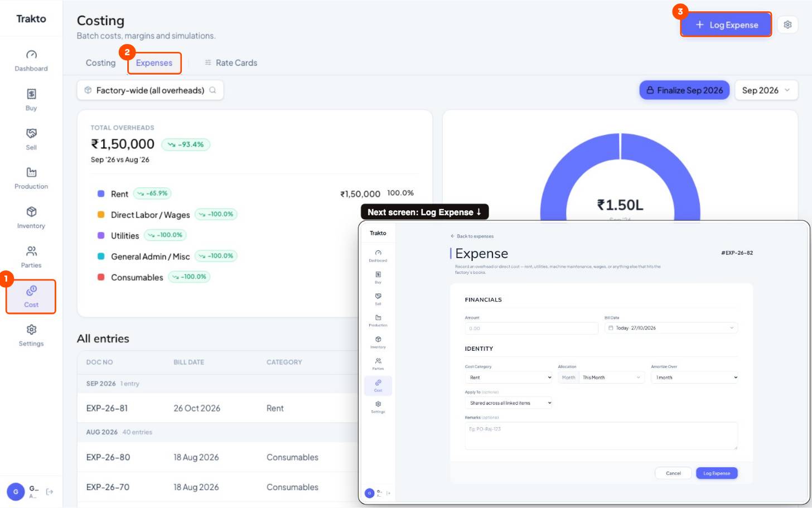This screenshot has height=508, width=812.
Task: Click Log Expense button in the preview form
Action: pos(717,473)
